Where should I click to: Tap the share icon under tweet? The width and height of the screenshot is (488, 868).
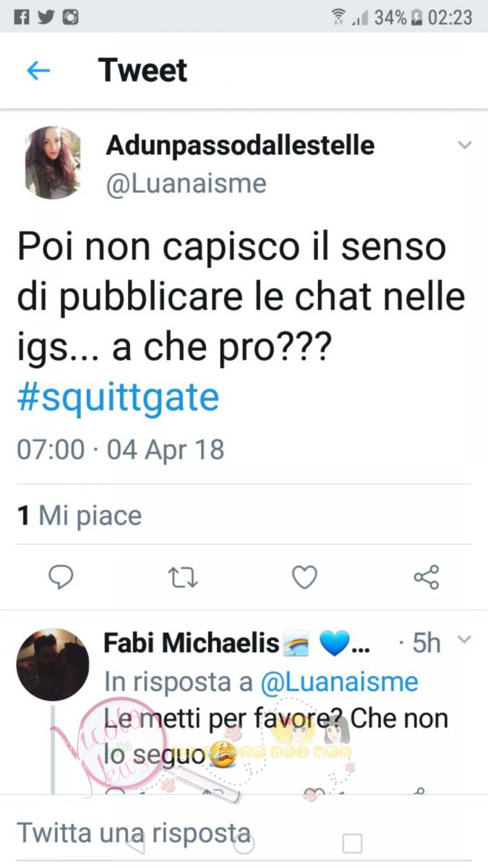coord(427,577)
